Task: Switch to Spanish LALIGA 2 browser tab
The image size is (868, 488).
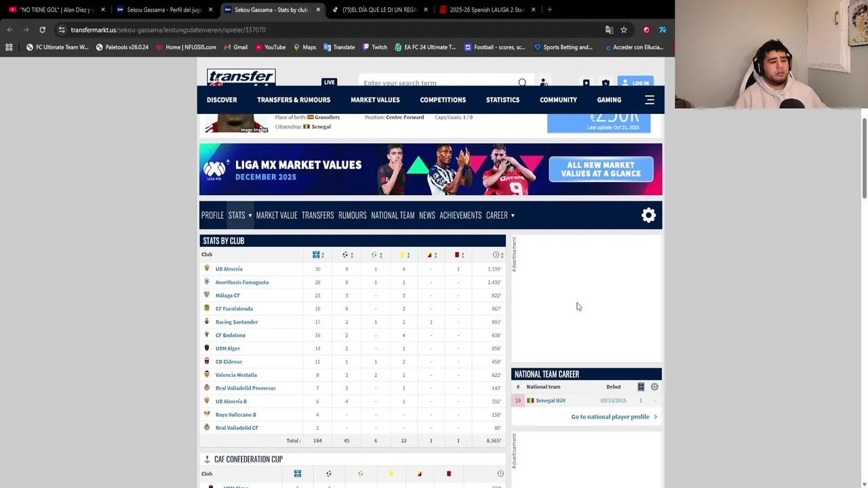Action: pyautogui.click(x=488, y=9)
